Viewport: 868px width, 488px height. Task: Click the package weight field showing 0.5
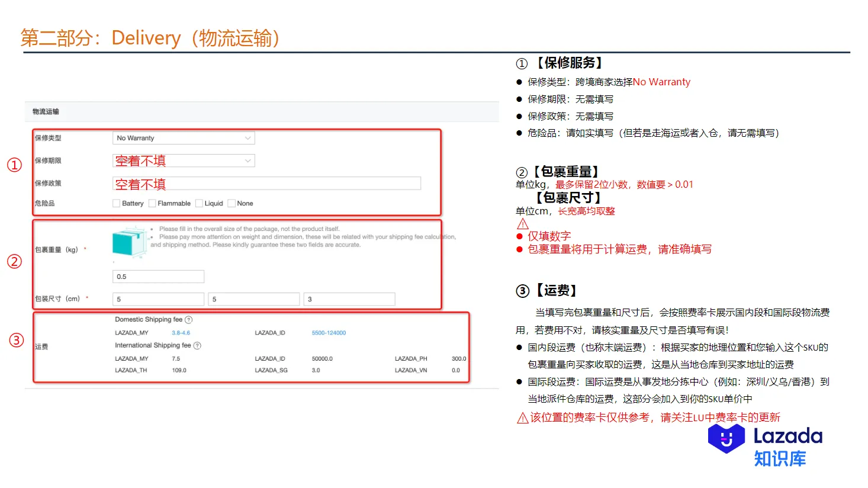tap(158, 276)
